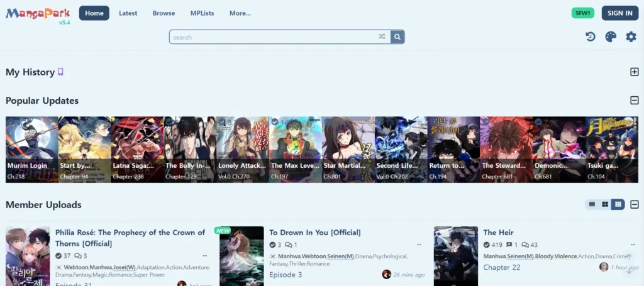Click The Heir cover thumbnail

tap(456, 256)
